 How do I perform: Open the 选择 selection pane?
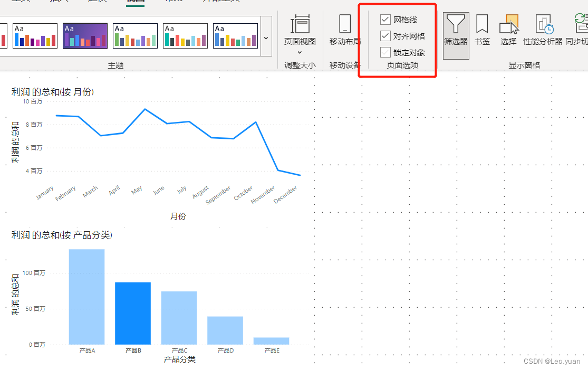tap(508, 30)
